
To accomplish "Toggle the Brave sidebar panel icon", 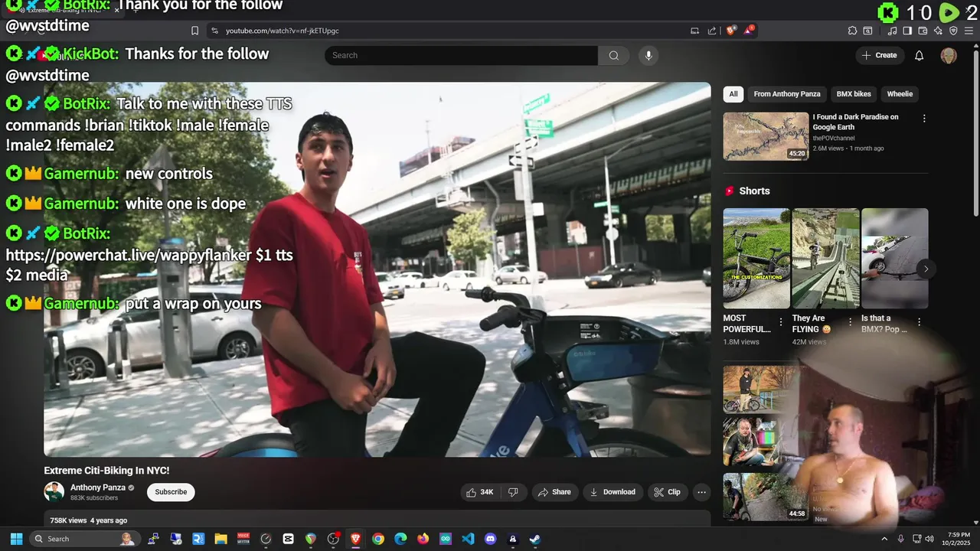I will [907, 31].
